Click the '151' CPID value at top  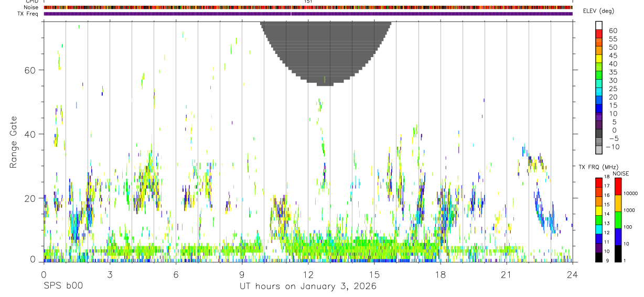pyautogui.click(x=308, y=2)
